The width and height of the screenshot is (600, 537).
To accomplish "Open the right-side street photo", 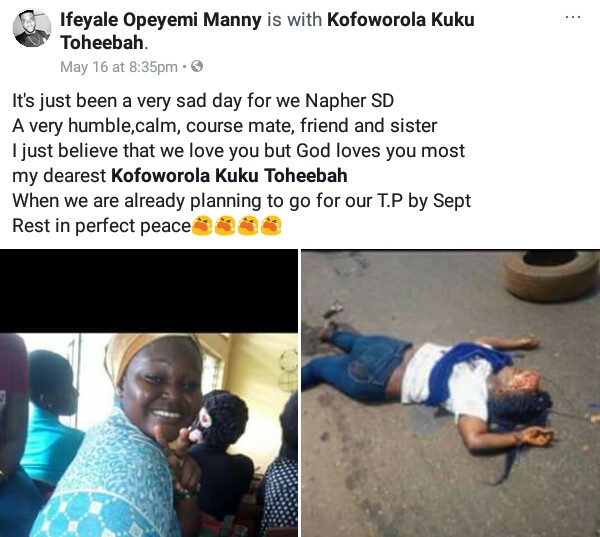I will 450,393.
